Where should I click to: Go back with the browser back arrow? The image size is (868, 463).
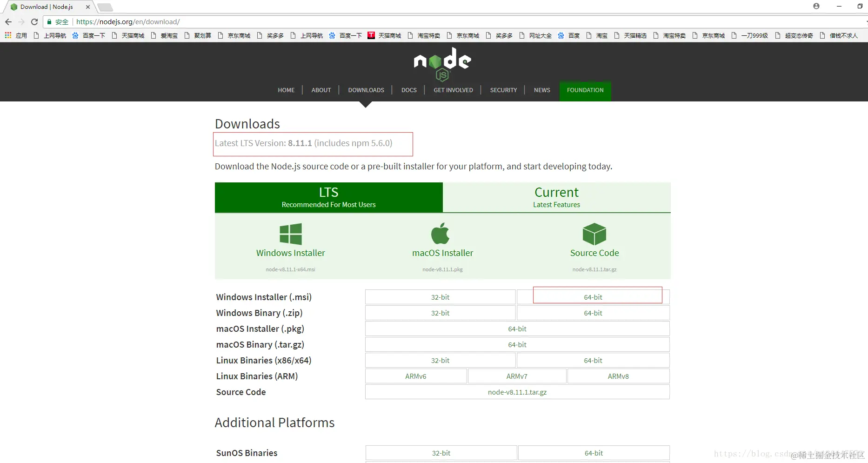pyautogui.click(x=8, y=22)
